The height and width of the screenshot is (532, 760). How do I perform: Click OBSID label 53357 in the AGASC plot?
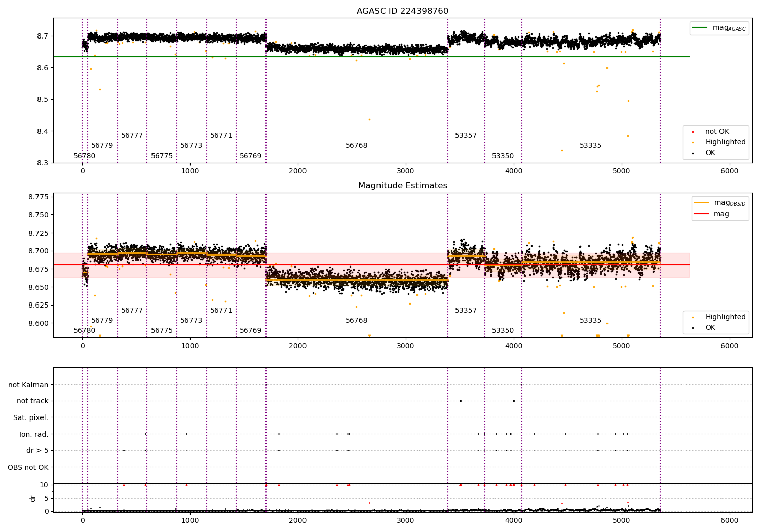coord(466,136)
